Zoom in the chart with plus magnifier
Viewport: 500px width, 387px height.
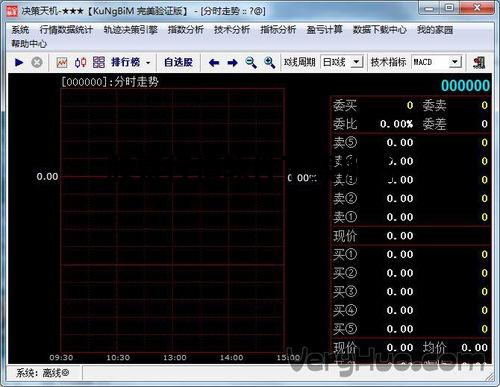[x=269, y=63]
